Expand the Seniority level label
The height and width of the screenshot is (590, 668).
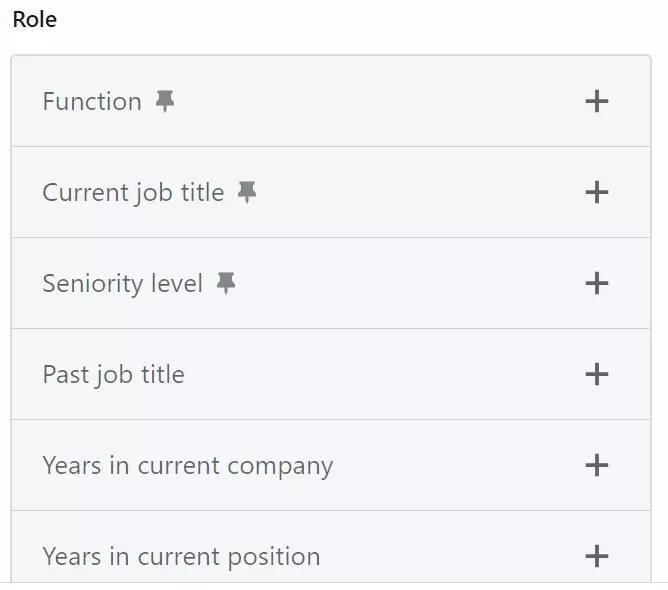coord(123,284)
